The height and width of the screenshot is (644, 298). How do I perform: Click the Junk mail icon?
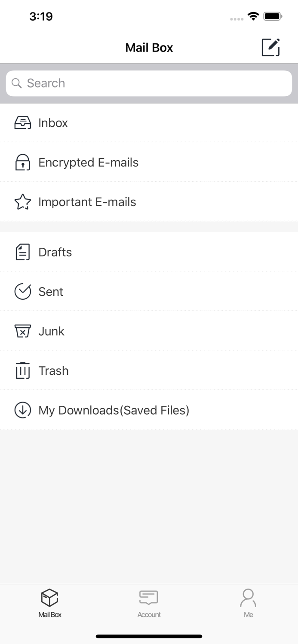pyautogui.click(x=22, y=331)
